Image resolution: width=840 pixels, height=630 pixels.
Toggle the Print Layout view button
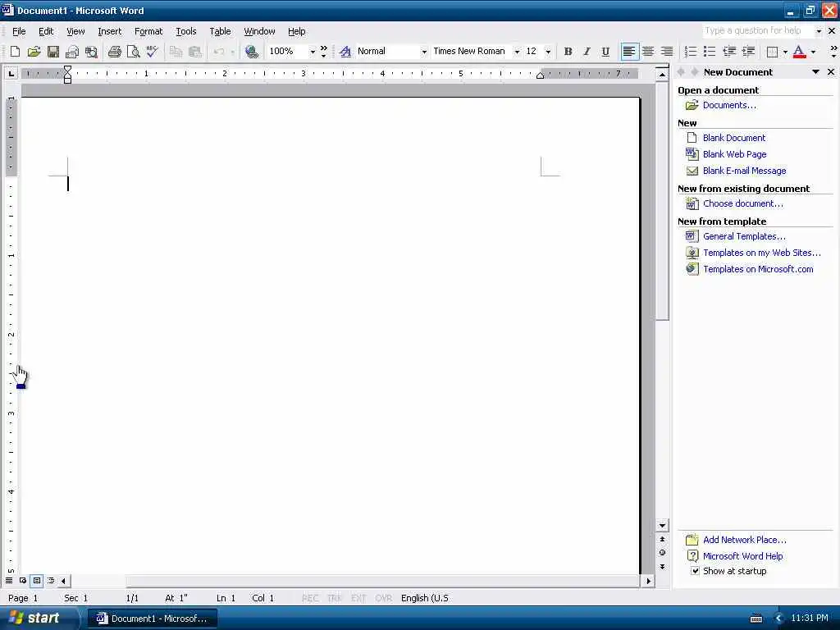pos(37,580)
